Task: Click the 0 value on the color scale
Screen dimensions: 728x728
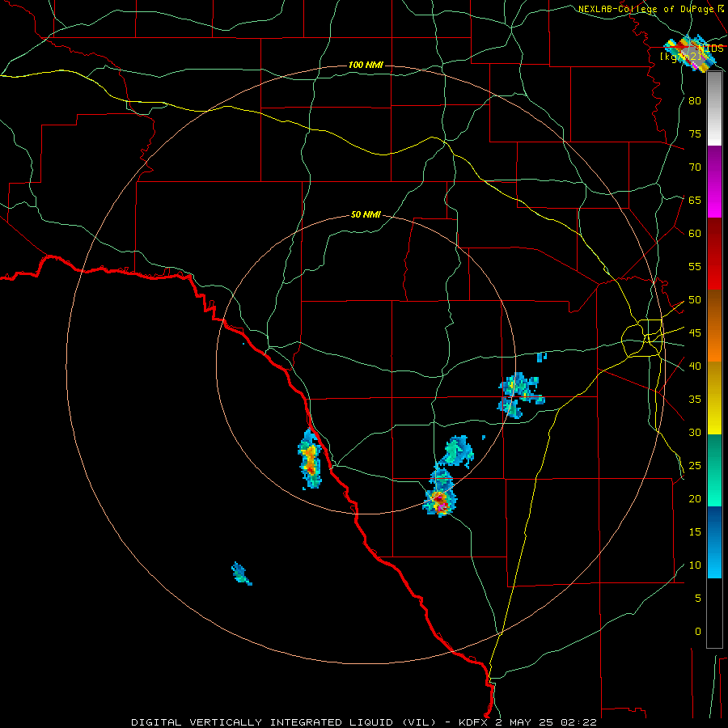Action: pyautogui.click(x=697, y=632)
